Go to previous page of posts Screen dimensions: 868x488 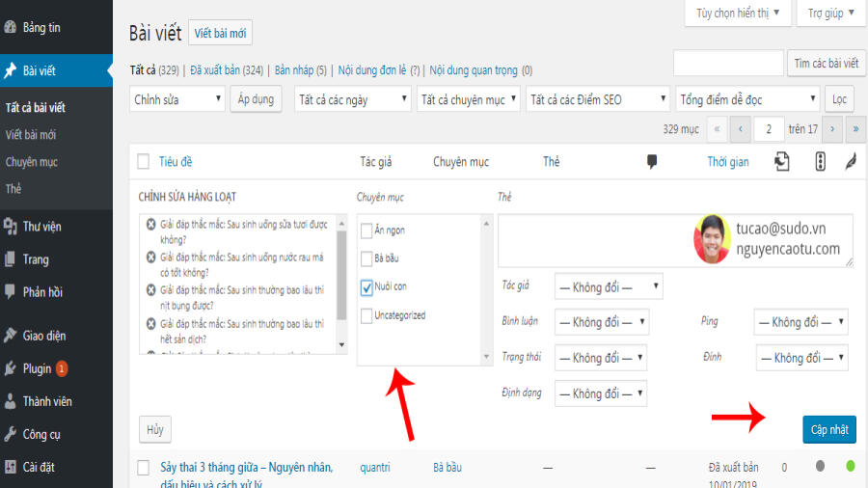pos(740,129)
